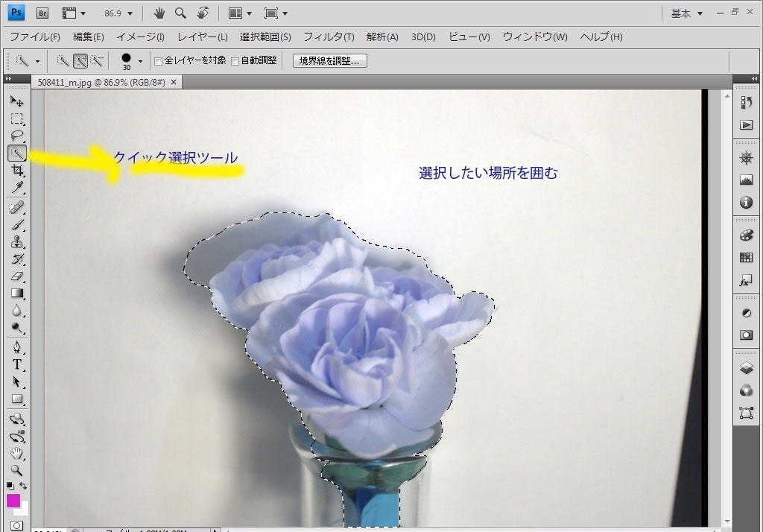Select the Gradient tool
This screenshot has width=763, height=532.
click(x=17, y=294)
